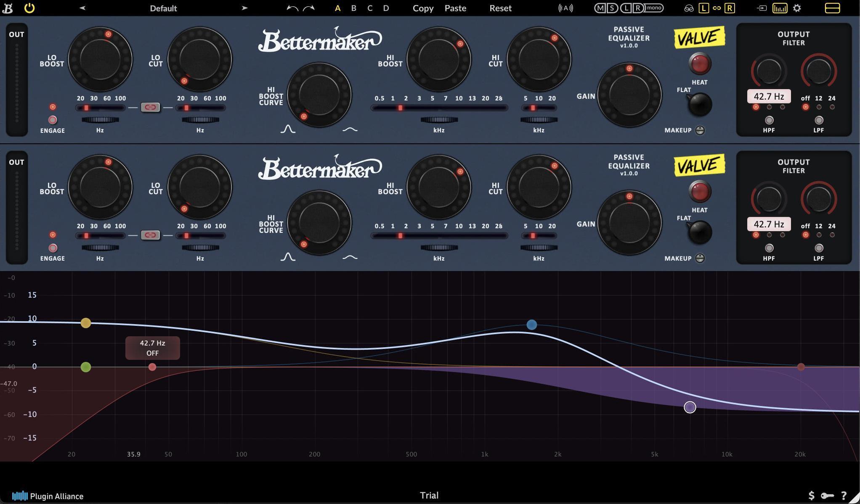This screenshot has height=504, width=860.
Task: Click the Copy button
Action: pos(423,8)
